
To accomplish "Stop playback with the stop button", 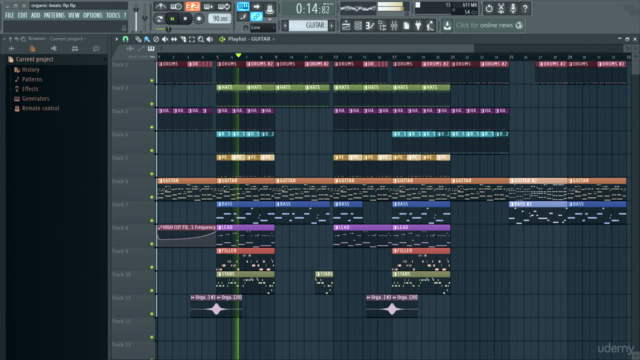I will [185, 19].
